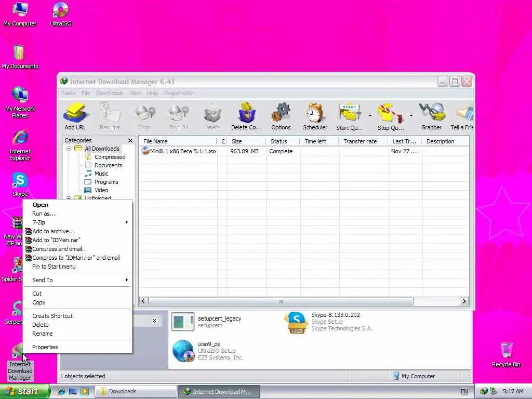Click Internet Download Manager taskbar button

(x=219, y=391)
